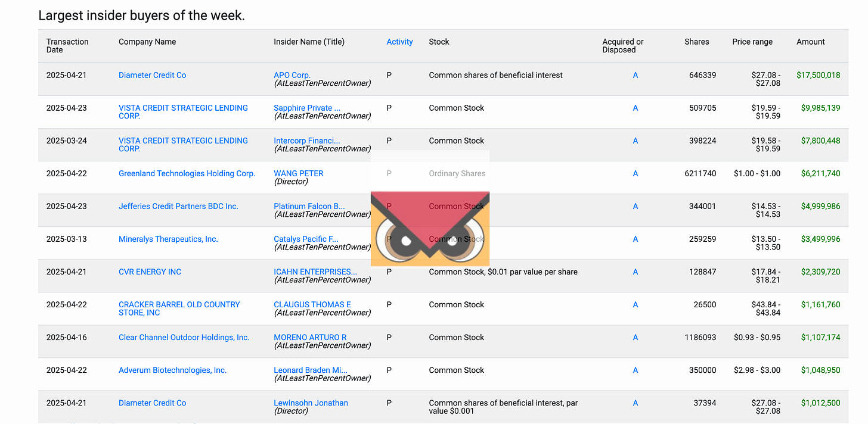
Task: Open the first Diameter Credit Co link
Action: (x=152, y=75)
